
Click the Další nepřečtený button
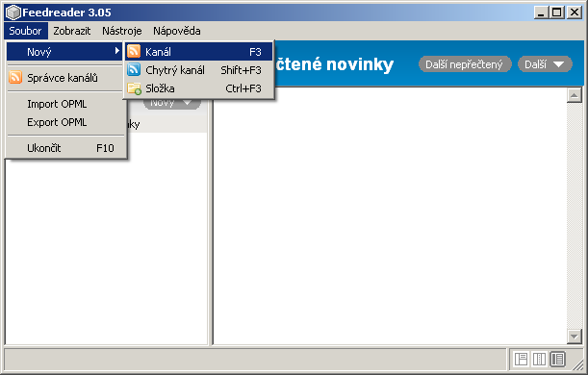point(465,64)
